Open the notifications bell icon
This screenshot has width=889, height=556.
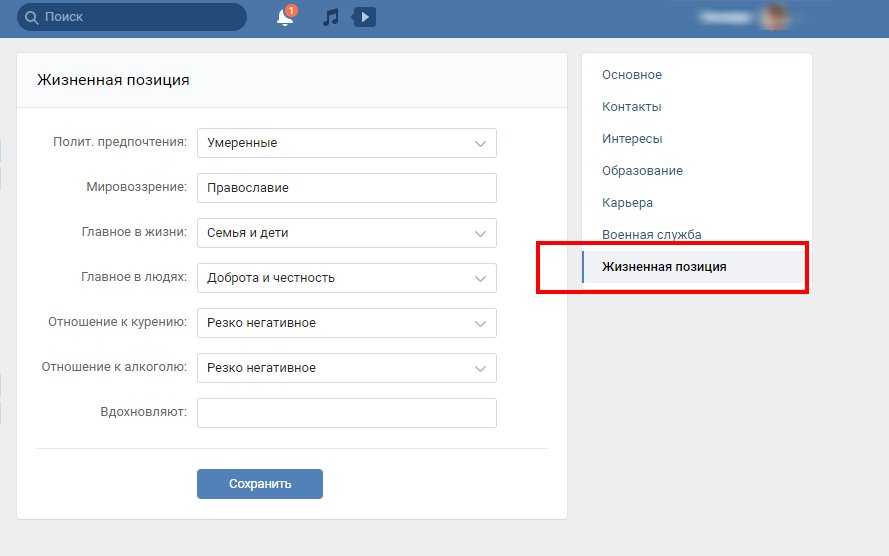(x=285, y=17)
